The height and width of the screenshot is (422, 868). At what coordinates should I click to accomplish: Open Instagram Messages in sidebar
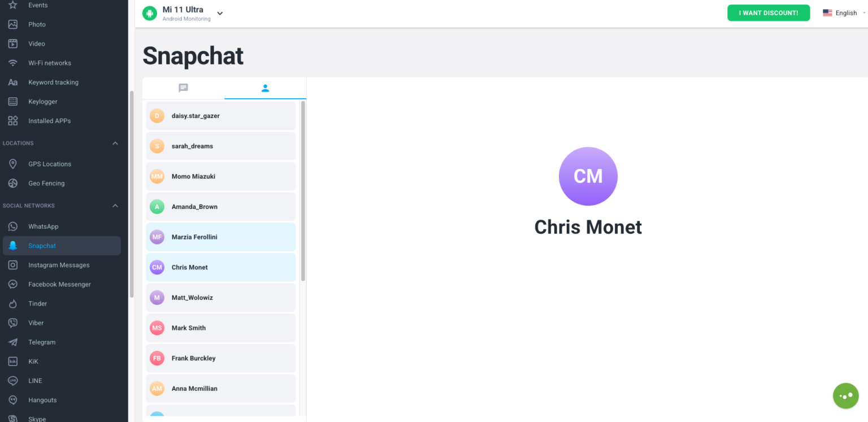pyautogui.click(x=59, y=265)
